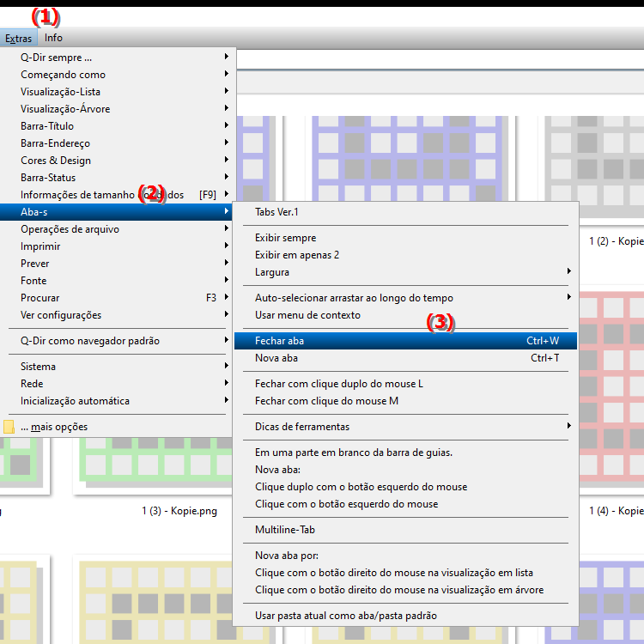
Task: Toggle right-click new tab na visualização em lista
Action: click(x=405, y=573)
